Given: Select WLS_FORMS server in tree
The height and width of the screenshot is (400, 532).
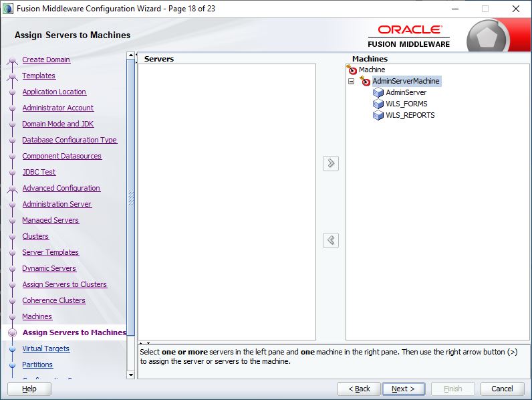Looking at the screenshot, I should point(406,104).
